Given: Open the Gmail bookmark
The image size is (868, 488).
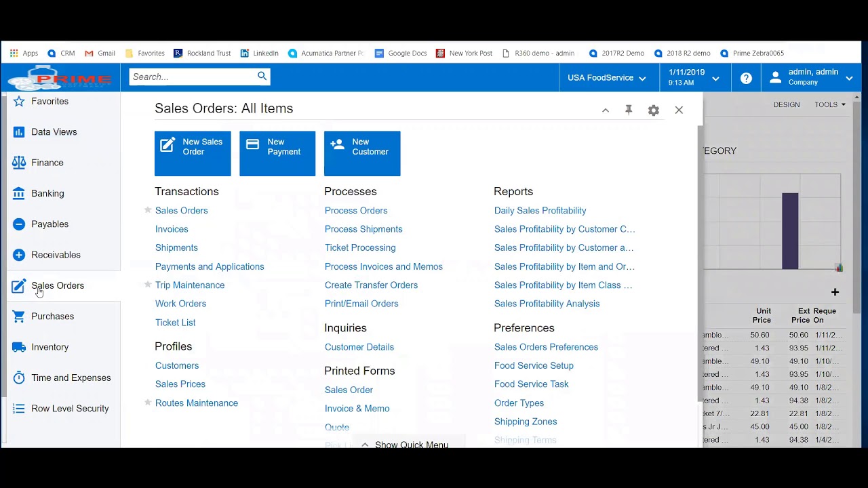Looking at the screenshot, I should [100, 53].
